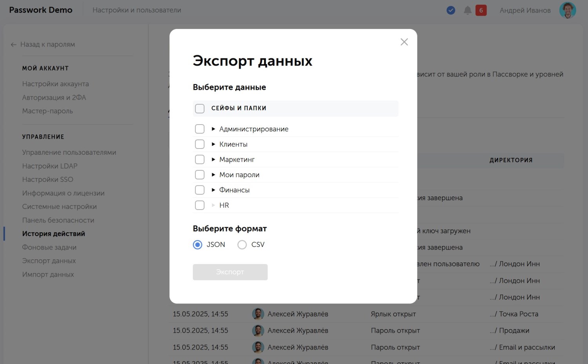Toggle the Сейфы и папки select-all checkbox
Image resolution: width=588 pixels, height=364 pixels.
(200, 109)
